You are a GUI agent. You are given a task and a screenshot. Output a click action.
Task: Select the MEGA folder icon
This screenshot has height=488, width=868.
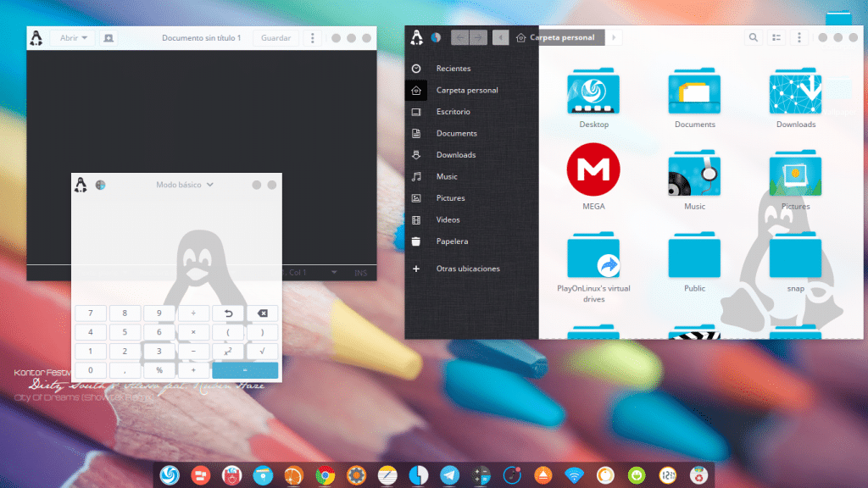(593, 169)
